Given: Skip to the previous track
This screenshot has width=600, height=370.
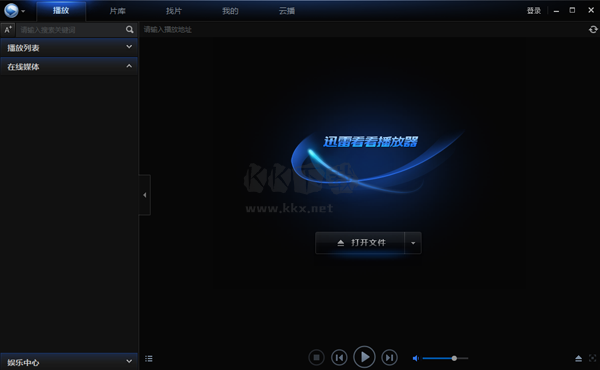Looking at the screenshot, I should [x=339, y=358].
